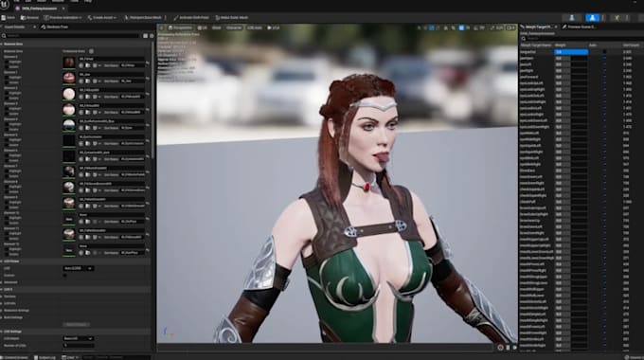Open the LOD Auto viewport menu
644x360 pixels.
click(x=255, y=27)
